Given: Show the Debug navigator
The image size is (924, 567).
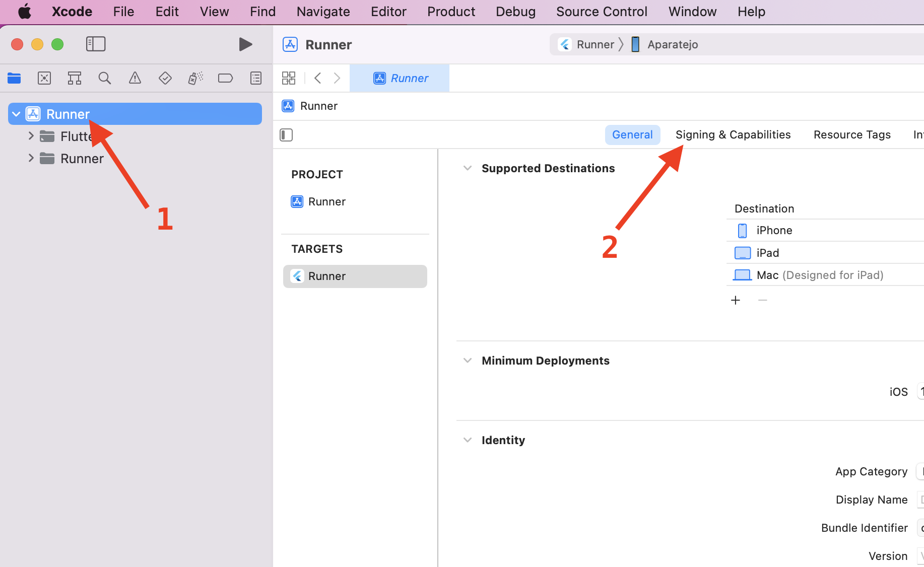Looking at the screenshot, I should [195, 78].
